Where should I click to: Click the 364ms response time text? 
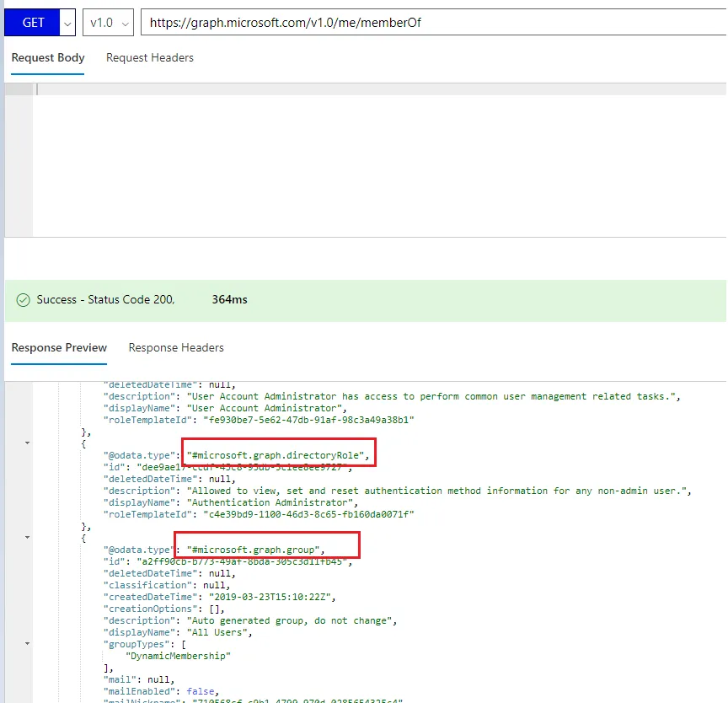[229, 299]
